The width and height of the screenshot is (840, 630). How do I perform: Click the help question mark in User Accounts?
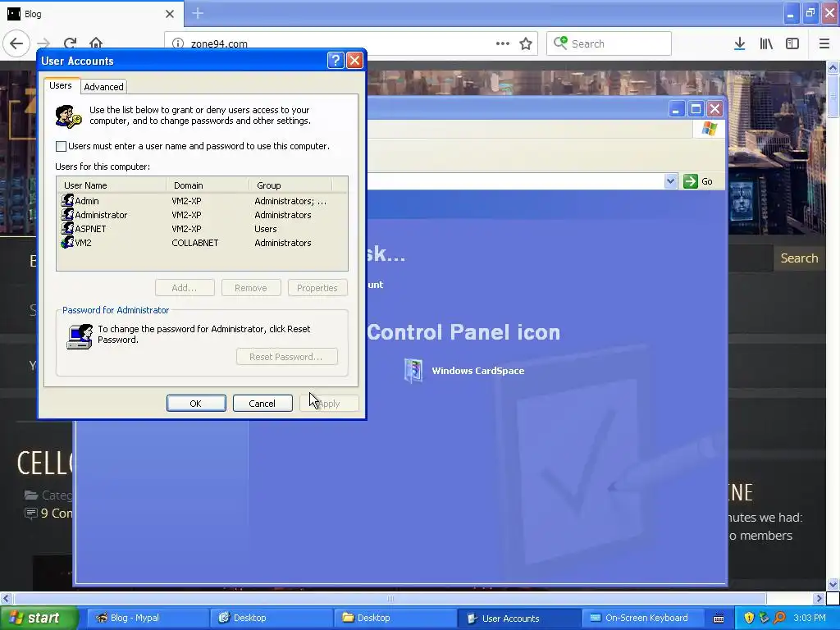336,61
